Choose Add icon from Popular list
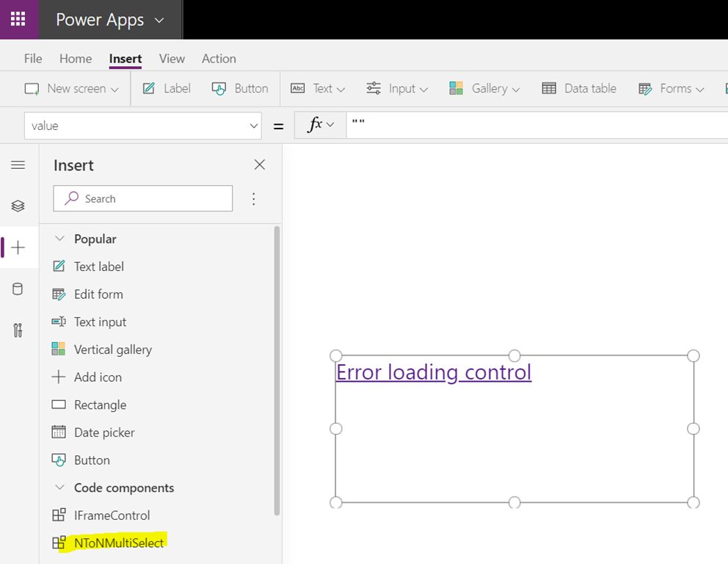The image size is (728, 564). coord(98,377)
